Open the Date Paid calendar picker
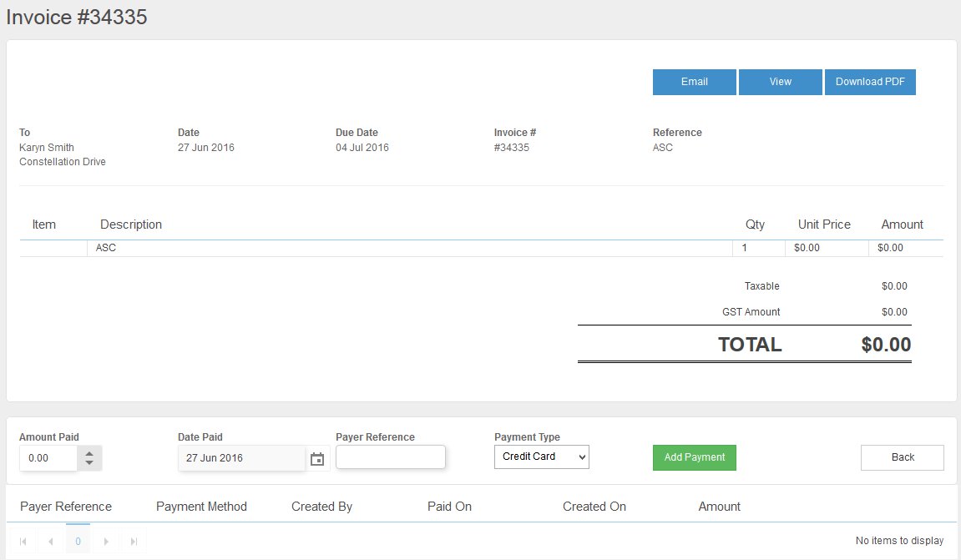The height and width of the screenshot is (560, 961). click(x=317, y=457)
